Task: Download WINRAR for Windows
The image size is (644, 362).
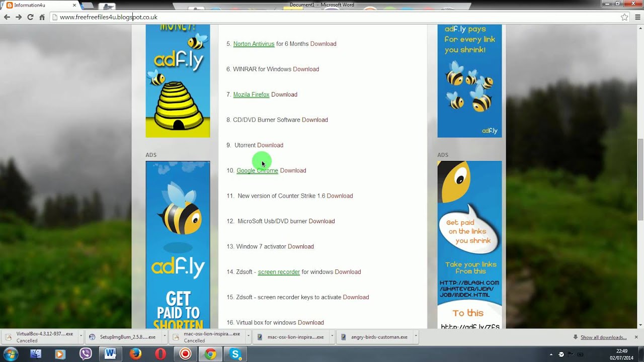Action: coord(306,69)
